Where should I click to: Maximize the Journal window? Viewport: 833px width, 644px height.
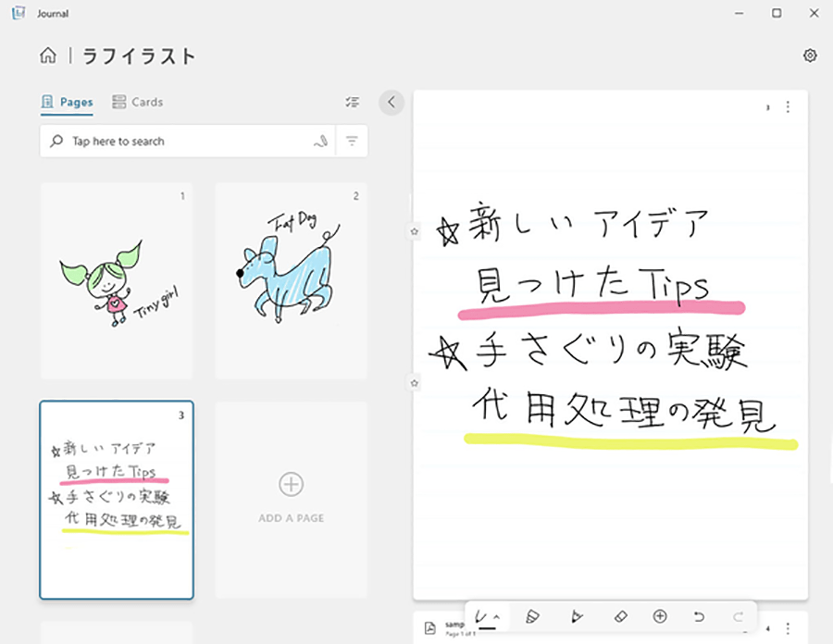777,13
